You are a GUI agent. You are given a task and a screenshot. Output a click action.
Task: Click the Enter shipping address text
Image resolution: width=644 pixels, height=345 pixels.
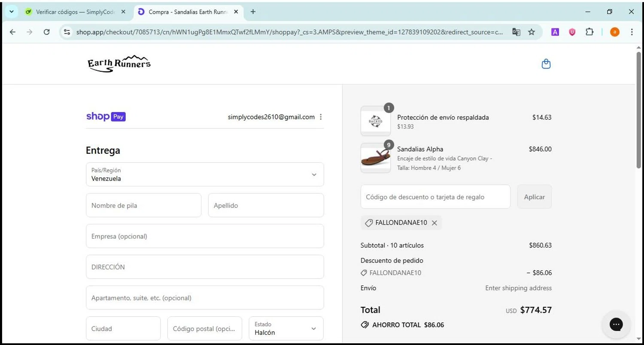tap(519, 288)
